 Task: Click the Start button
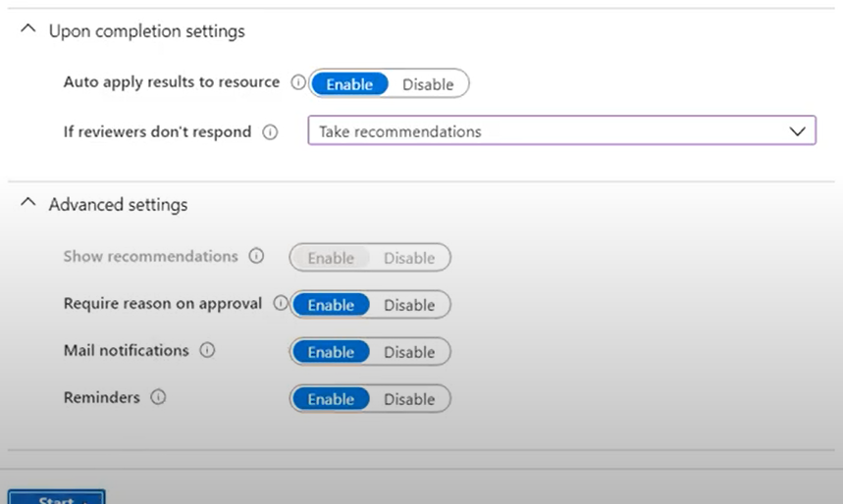(x=56, y=498)
